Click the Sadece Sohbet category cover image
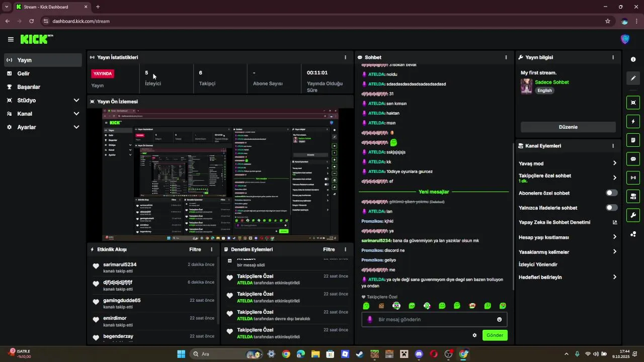This screenshot has width=644, height=362. (526, 86)
